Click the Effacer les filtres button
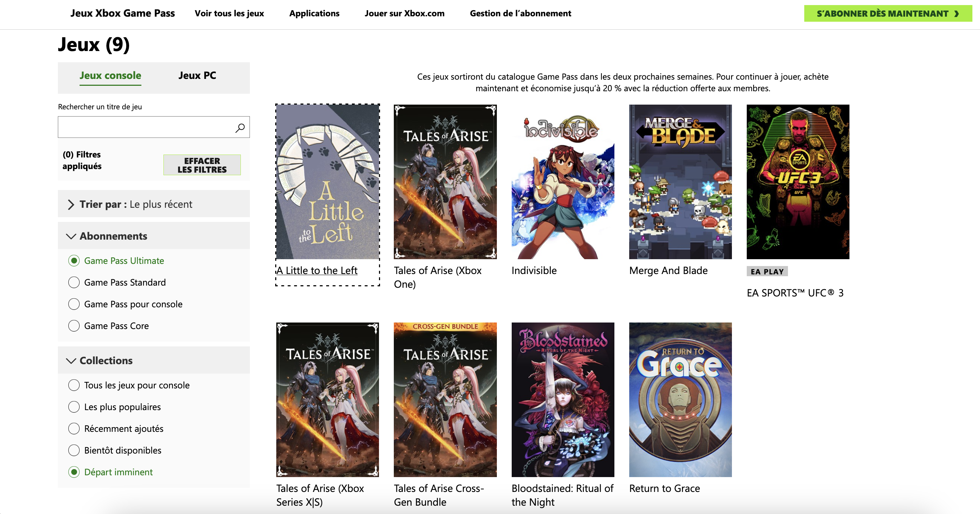Screen dimensions: 980x514 (202, 165)
